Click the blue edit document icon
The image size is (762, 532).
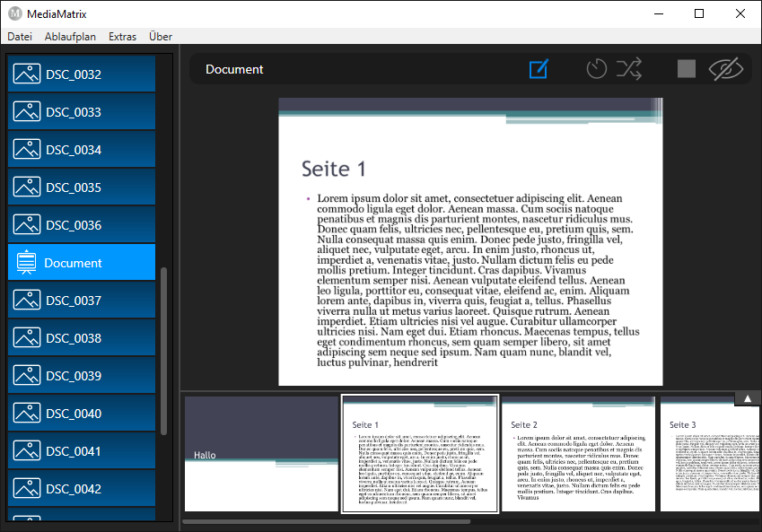click(539, 69)
